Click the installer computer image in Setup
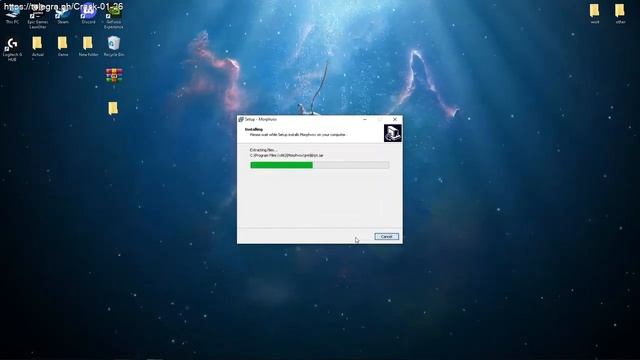 tap(393, 133)
